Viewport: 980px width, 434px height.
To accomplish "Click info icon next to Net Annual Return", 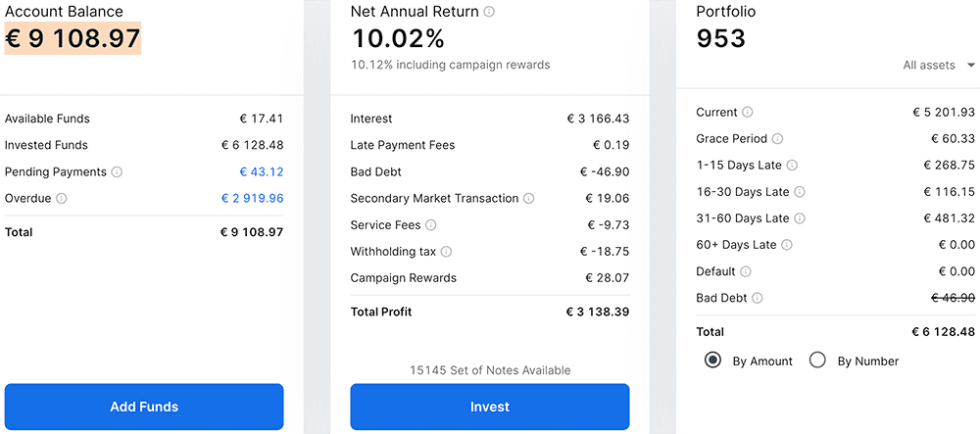I will click(490, 13).
